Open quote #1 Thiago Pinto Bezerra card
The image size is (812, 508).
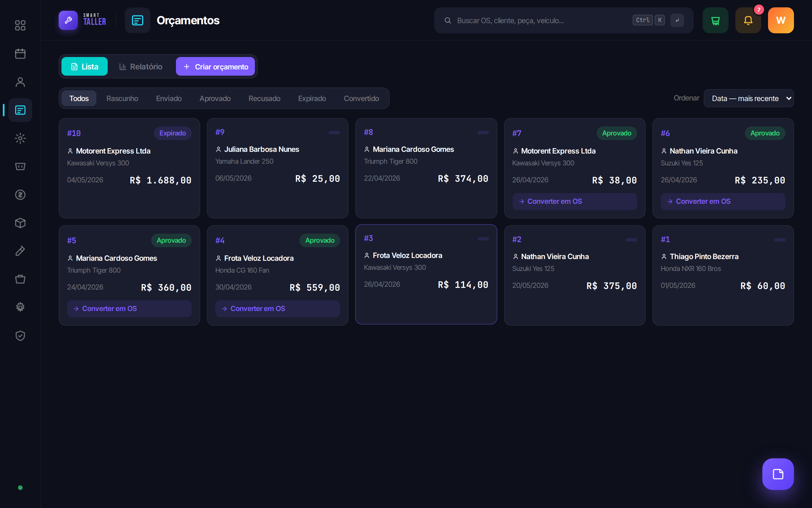tap(723, 275)
